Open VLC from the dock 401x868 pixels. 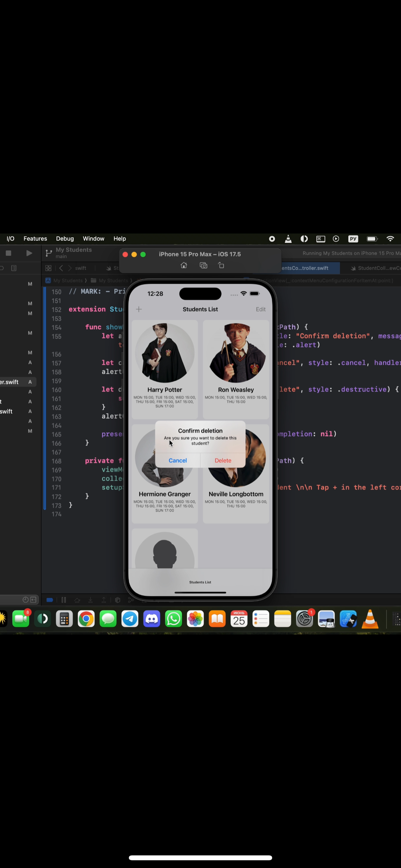pyautogui.click(x=370, y=619)
